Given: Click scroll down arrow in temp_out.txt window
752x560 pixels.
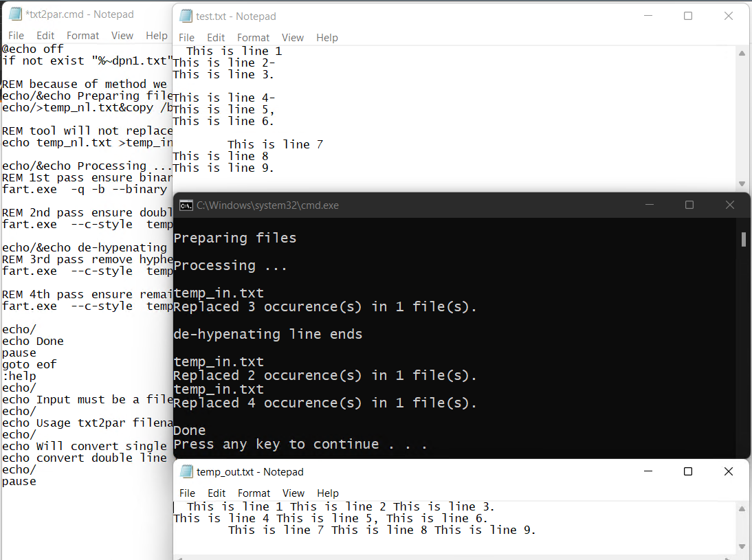Looking at the screenshot, I should (742, 546).
